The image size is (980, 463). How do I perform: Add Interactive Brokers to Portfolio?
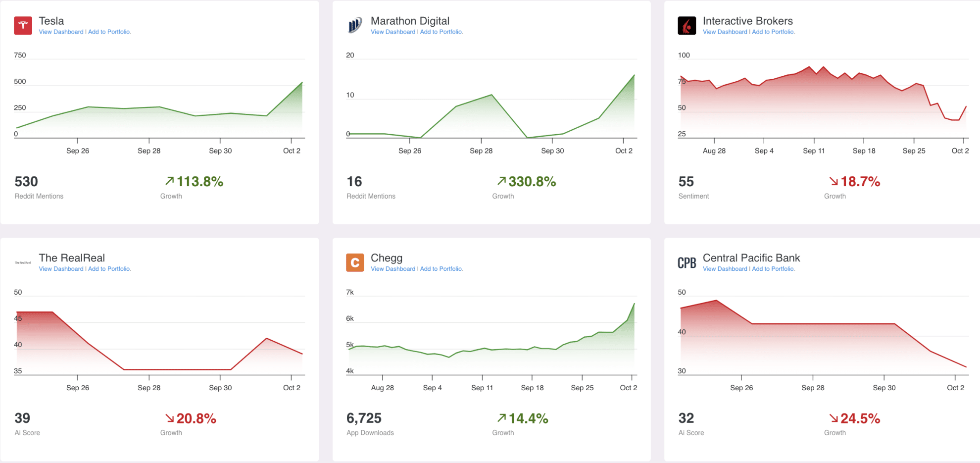click(x=773, y=32)
